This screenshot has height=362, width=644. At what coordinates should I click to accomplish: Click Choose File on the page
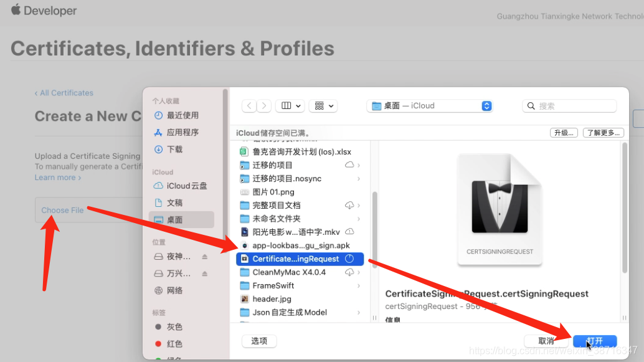tap(62, 211)
